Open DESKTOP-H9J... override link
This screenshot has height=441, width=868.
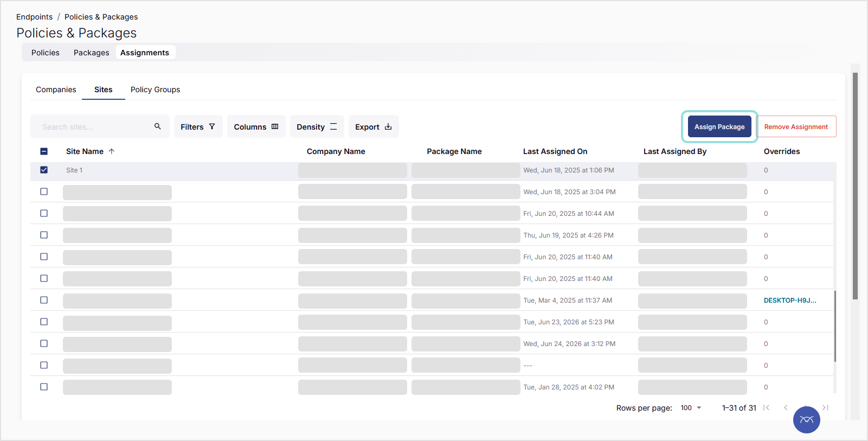tap(790, 300)
